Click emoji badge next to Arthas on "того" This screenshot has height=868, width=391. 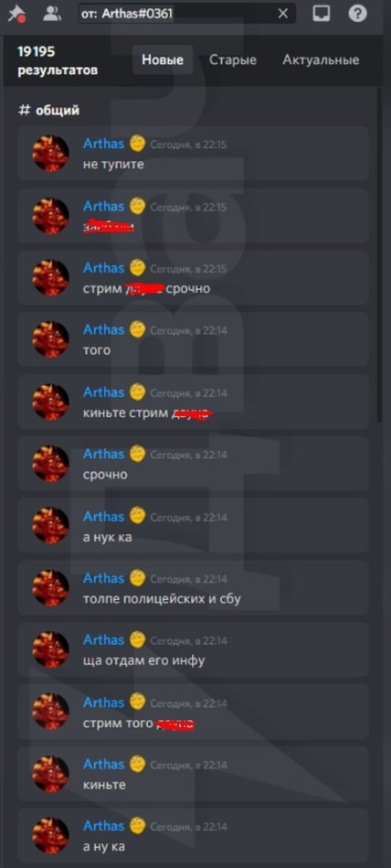click(x=137, y=330)
